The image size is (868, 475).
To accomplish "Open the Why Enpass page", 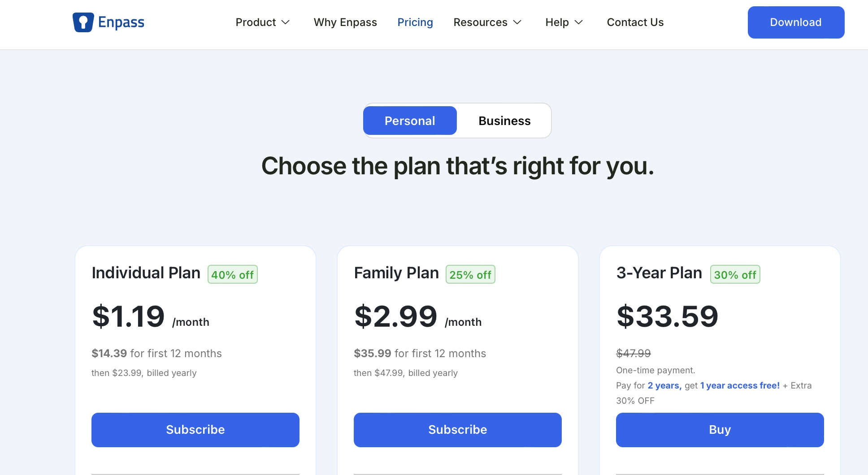I will coord(345,22).
